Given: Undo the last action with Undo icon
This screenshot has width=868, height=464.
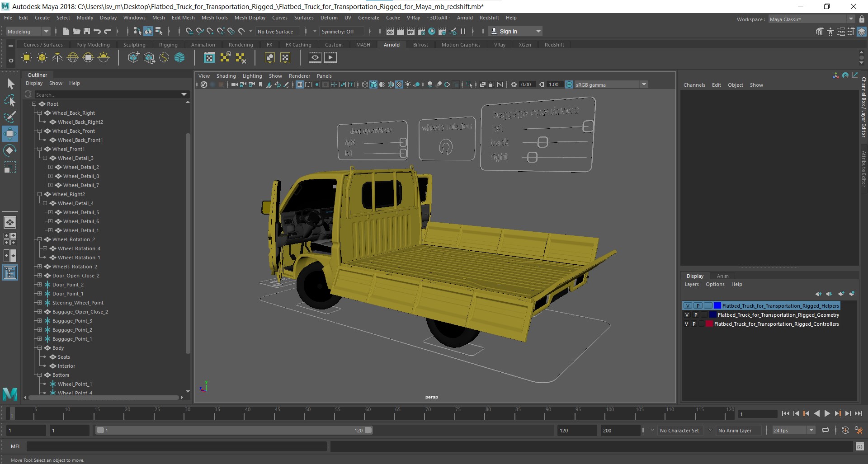Looking at the screenshot, I should tap(97, 31).
